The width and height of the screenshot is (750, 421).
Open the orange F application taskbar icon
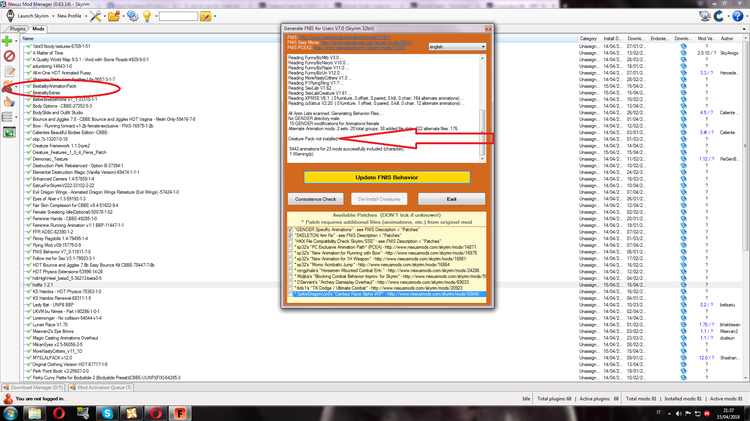[x=180, y=413]
